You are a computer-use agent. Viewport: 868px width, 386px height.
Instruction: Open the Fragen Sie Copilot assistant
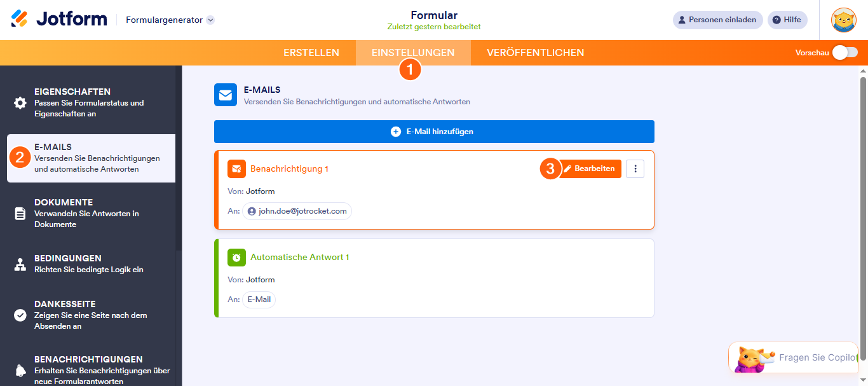[798, 357]
